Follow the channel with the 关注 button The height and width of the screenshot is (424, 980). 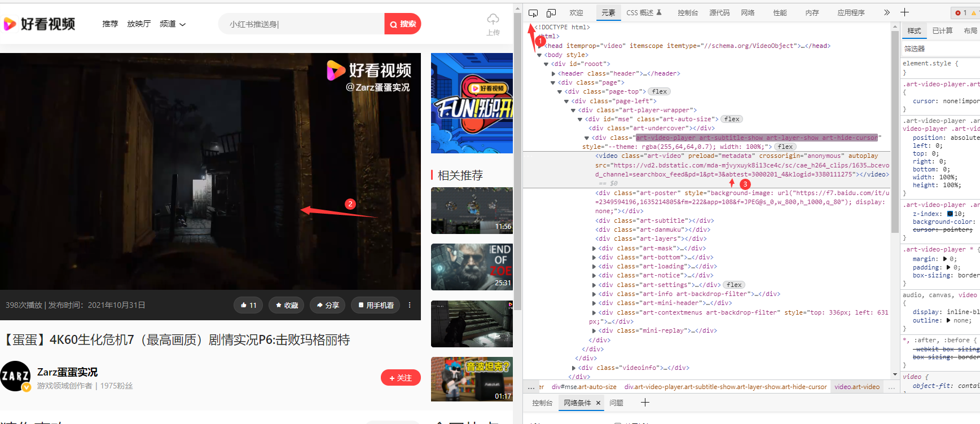[401, 378]
